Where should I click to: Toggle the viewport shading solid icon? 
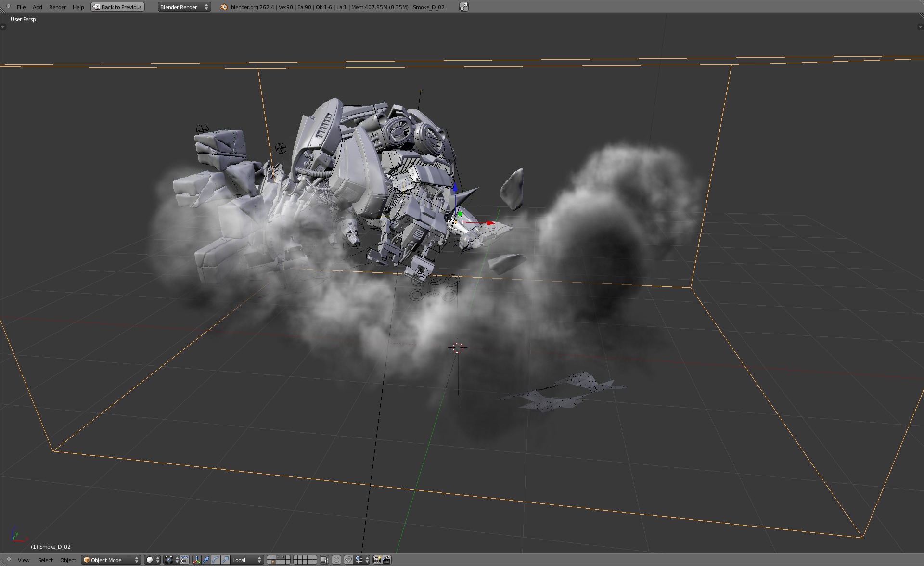pos(149,559)
